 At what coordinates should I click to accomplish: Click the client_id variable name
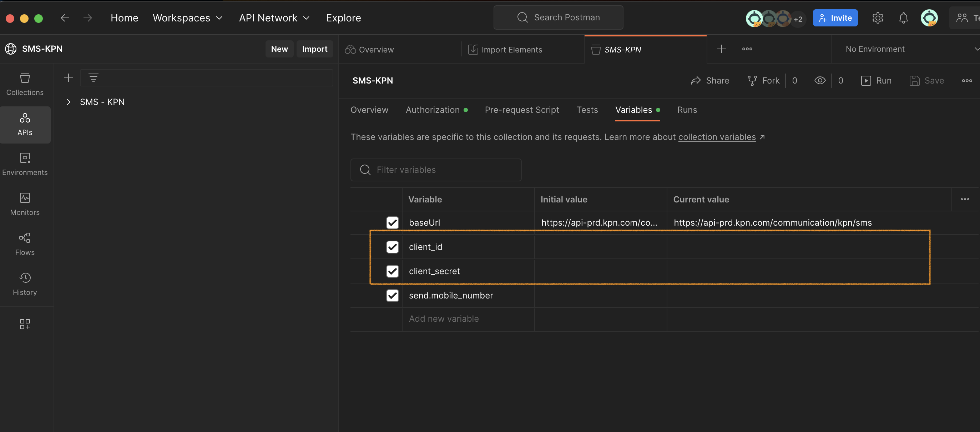pyautogui.click(x=425, y=247)
